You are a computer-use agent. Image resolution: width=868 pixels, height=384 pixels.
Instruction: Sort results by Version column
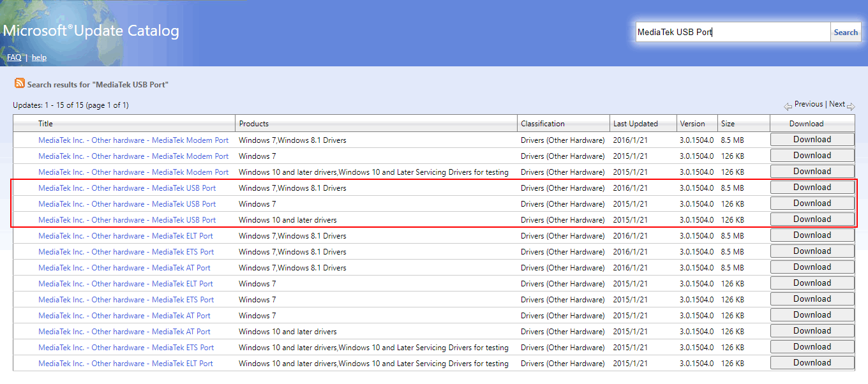point(692,124)
